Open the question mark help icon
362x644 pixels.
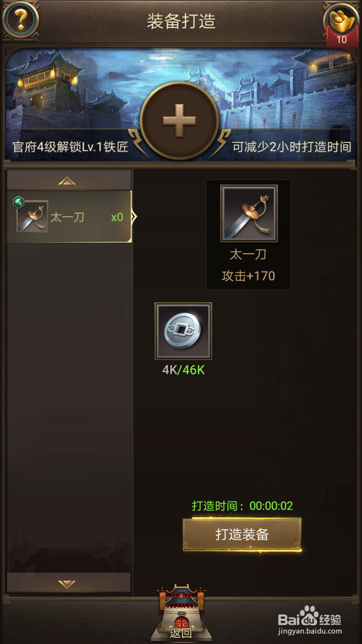[20, 20]
